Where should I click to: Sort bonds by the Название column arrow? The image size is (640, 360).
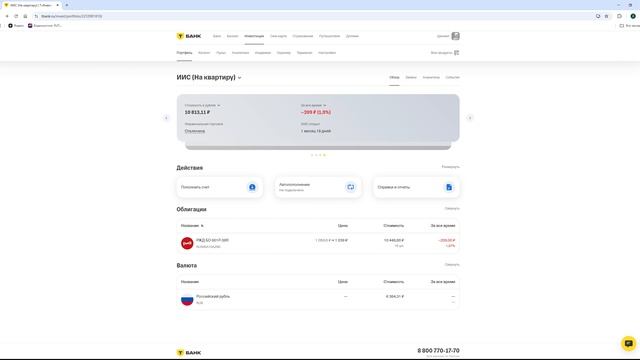pos(202,226)
